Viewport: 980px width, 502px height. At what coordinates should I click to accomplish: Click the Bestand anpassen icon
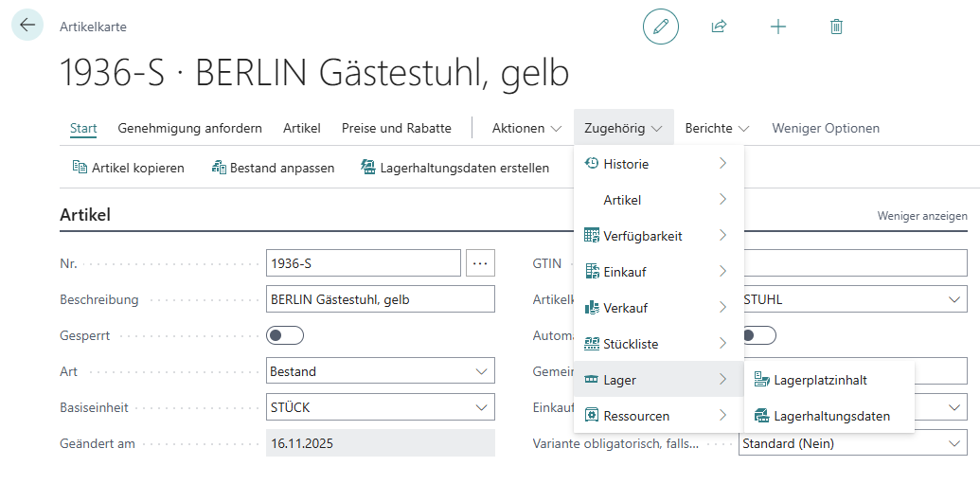point(219,167)
